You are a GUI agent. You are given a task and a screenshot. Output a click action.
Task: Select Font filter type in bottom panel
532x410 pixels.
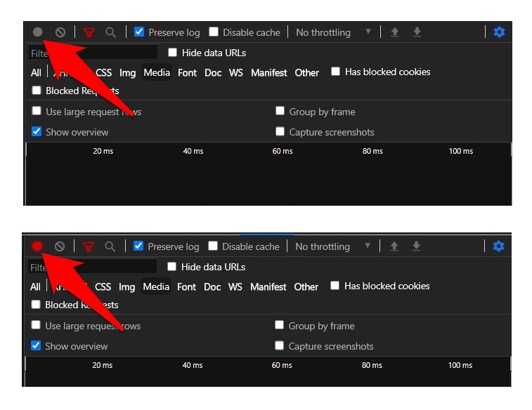(x=187, y=287)
